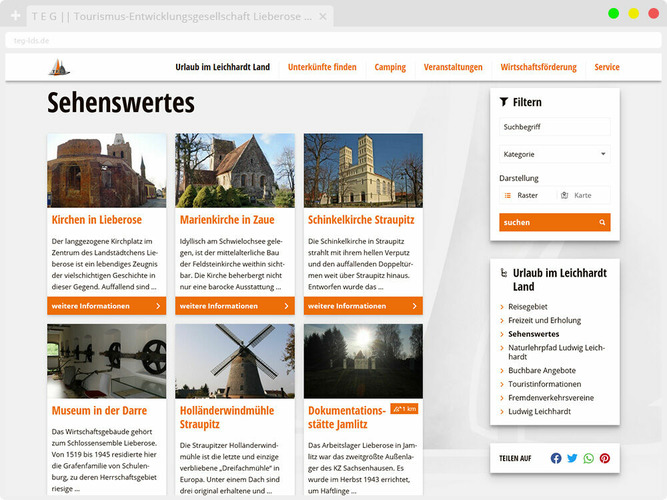667x500 pixels.
Task: Share page on Twitter
Action: tap(572, 458)
